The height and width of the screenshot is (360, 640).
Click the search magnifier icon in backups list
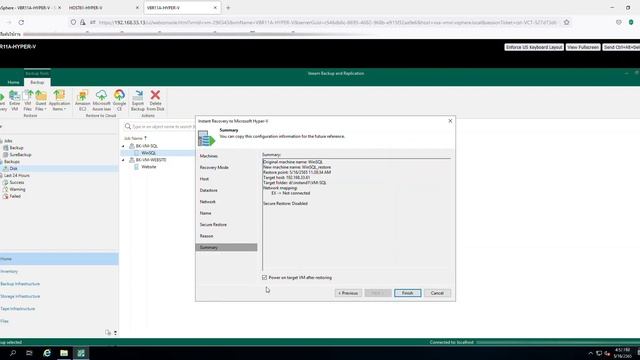(128, 127)
